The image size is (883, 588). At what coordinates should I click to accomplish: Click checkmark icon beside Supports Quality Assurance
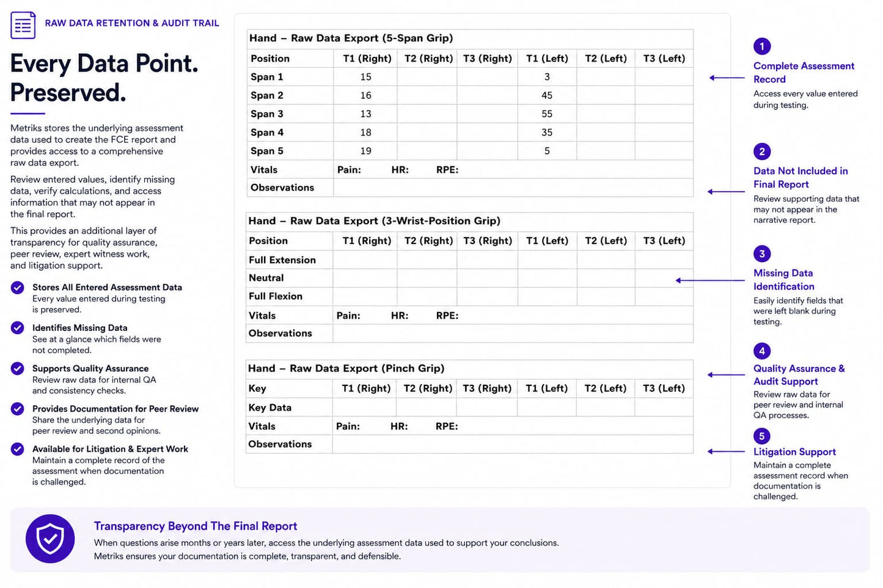(18, 369)
